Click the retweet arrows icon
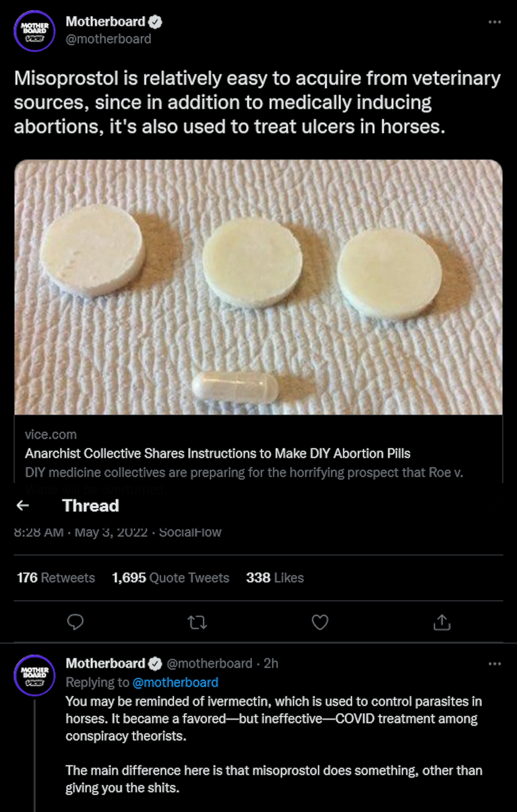This screenshot has width=517, height=812. tap(197, 622)
